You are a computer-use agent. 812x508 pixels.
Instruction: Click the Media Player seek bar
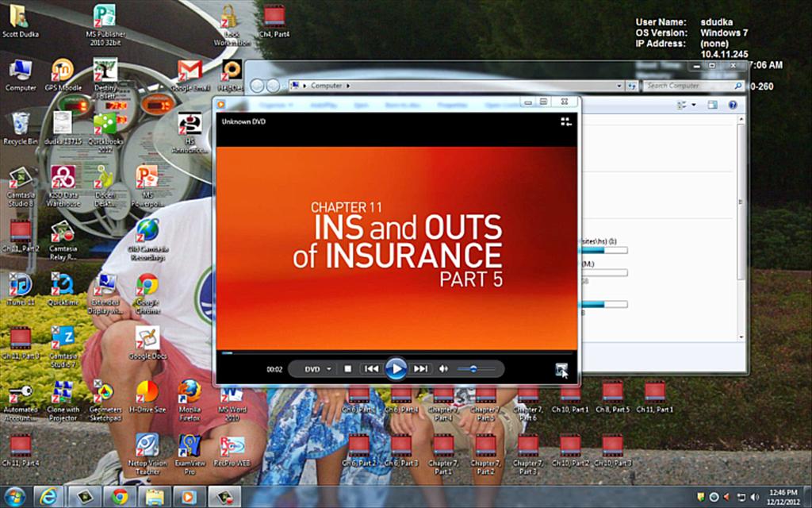point(396,353)
